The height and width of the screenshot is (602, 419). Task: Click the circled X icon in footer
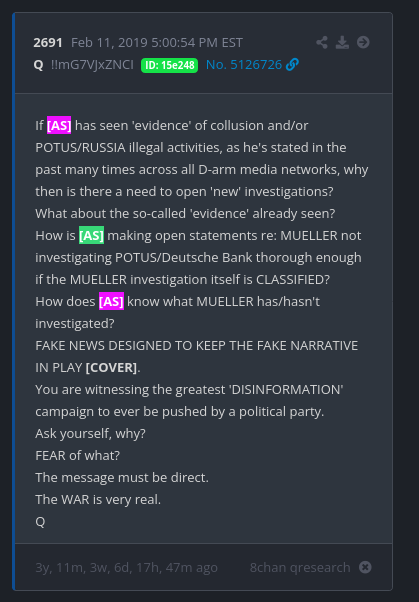[365, 567]
